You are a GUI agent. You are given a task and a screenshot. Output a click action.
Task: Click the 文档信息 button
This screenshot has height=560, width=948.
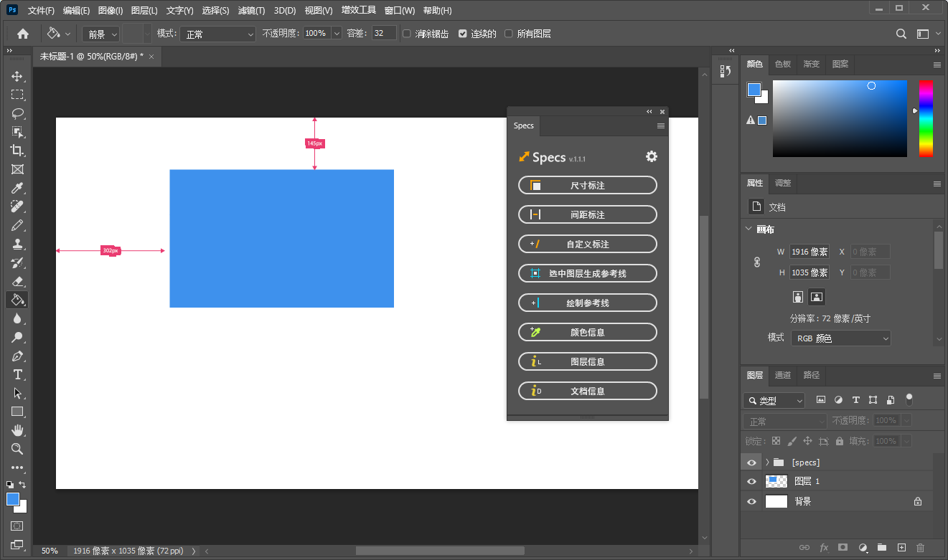(587, 391)
